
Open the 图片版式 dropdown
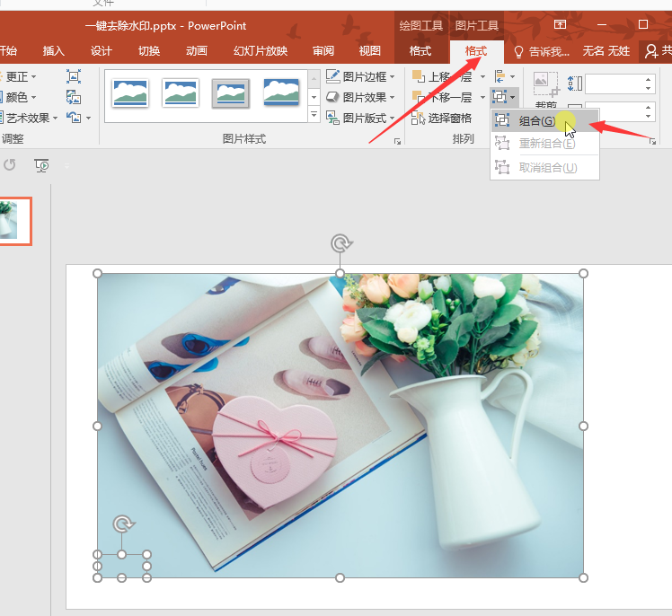click(x=360, y=118)
